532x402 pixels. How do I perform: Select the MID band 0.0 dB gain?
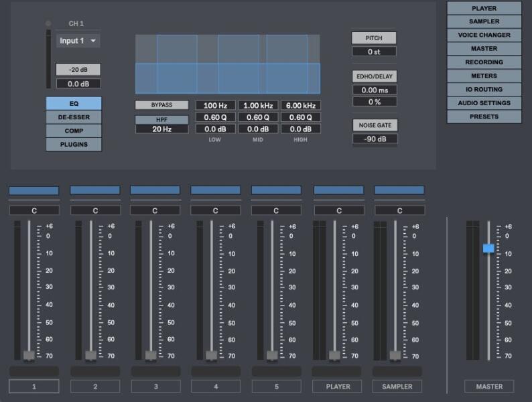pos(258,129)
